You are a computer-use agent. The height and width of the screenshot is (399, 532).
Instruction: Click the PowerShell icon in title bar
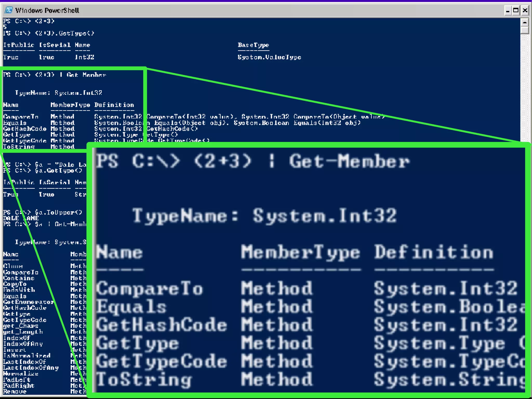pyautogui.click(x=9, y=10)
